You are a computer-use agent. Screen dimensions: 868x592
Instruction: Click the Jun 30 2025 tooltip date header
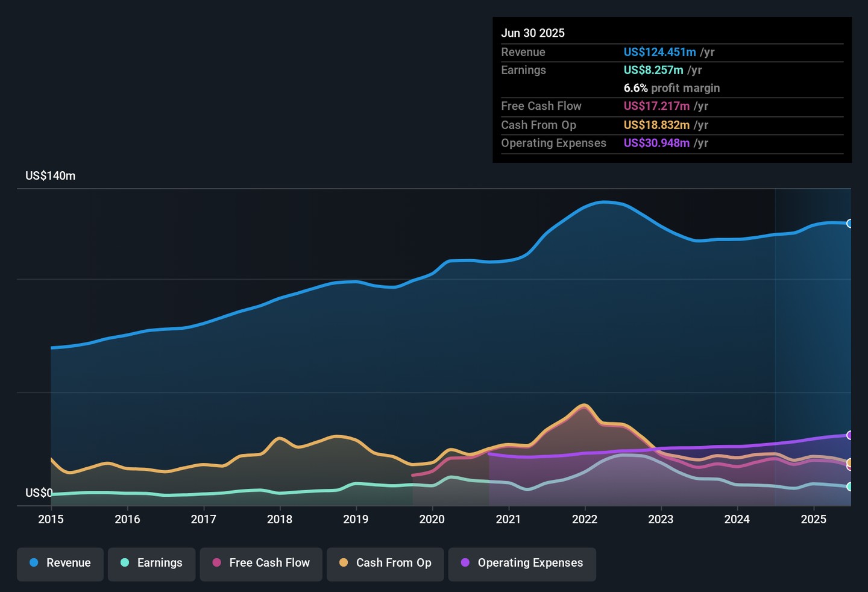click(533, 33)
